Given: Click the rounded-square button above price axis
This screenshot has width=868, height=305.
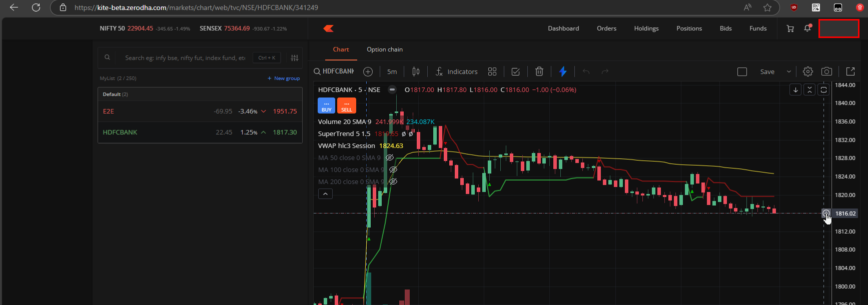Looking at the screenshot, I should [x=823, y=90].
